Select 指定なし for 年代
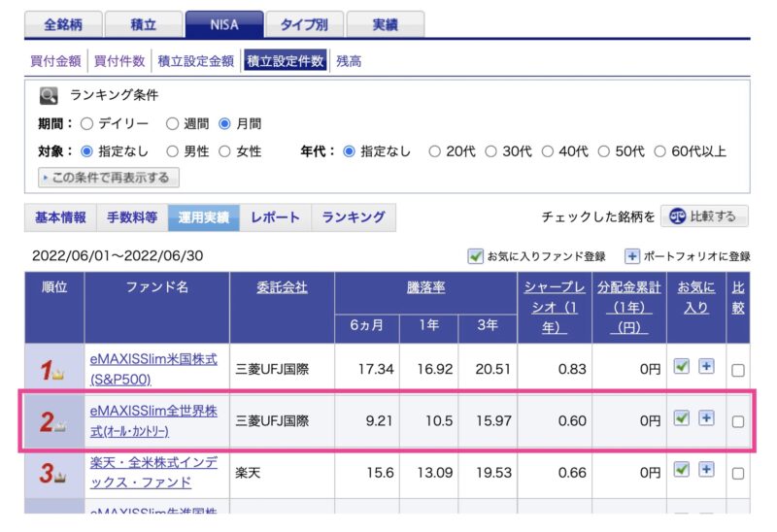This screenshot has height=532, width=777. click(349, 151)
